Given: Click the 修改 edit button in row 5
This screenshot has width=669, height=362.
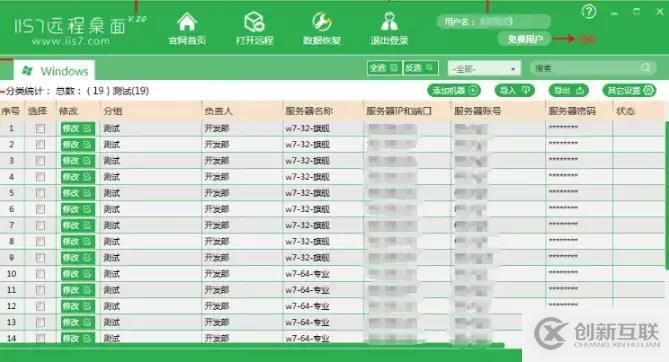Looking at the screenshot, I should pyautogui.click(x=77, y=193).
